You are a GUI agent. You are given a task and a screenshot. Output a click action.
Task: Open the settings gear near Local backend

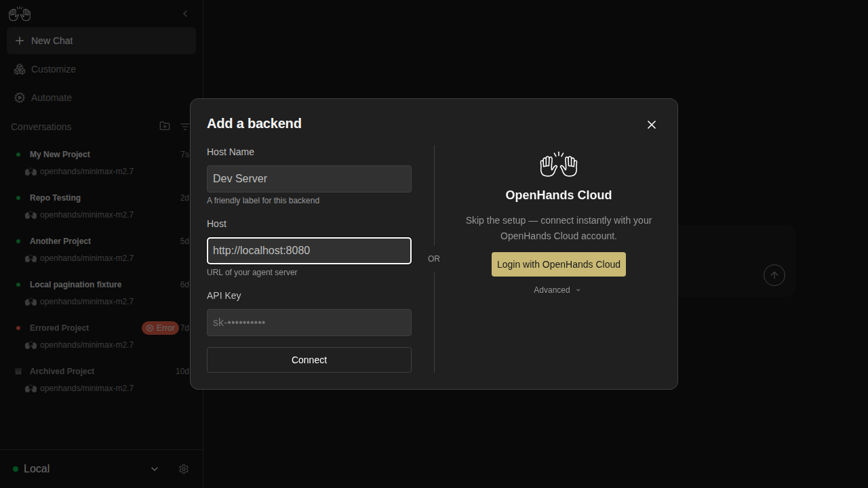(184, 469)
